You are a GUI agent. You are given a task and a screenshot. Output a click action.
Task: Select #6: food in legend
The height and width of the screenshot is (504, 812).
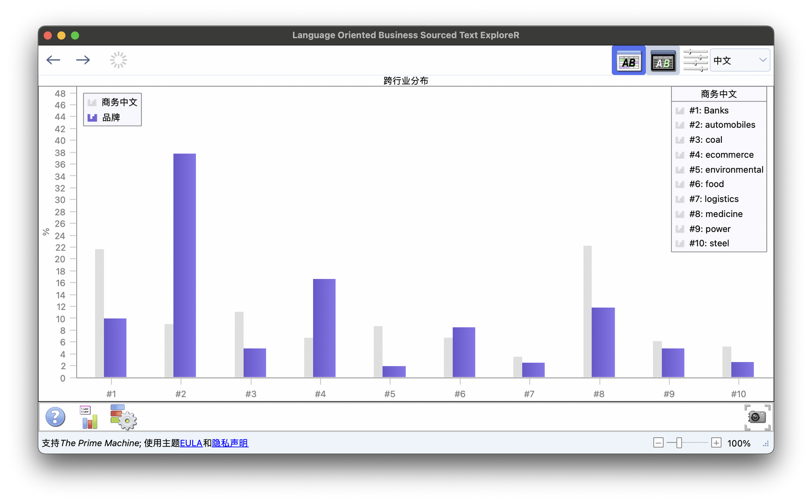click(700, 184)
